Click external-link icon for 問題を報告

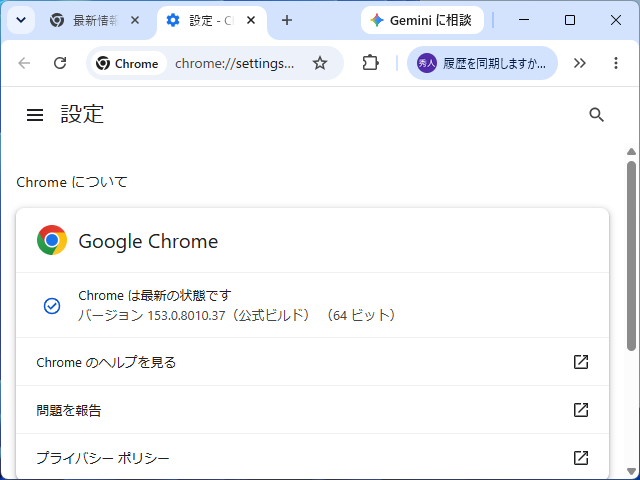tap(581, 410)
